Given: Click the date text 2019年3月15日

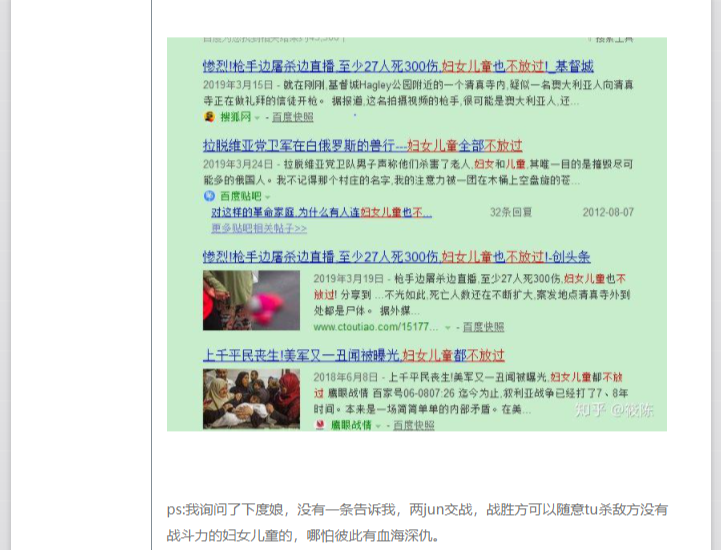Looking at the screenshot, I should point(238,85).
